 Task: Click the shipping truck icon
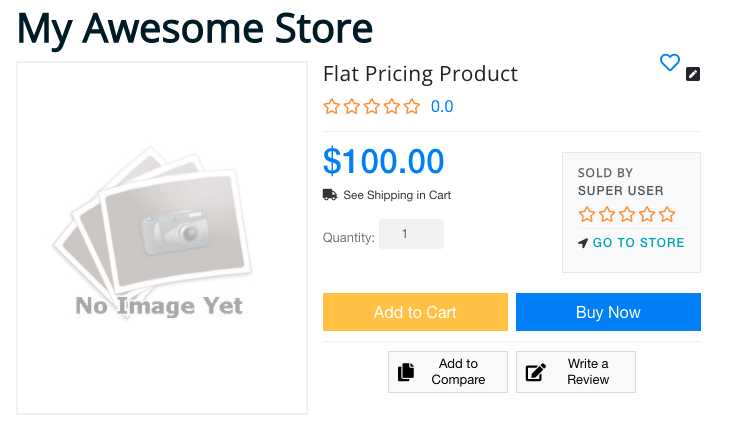330,195
